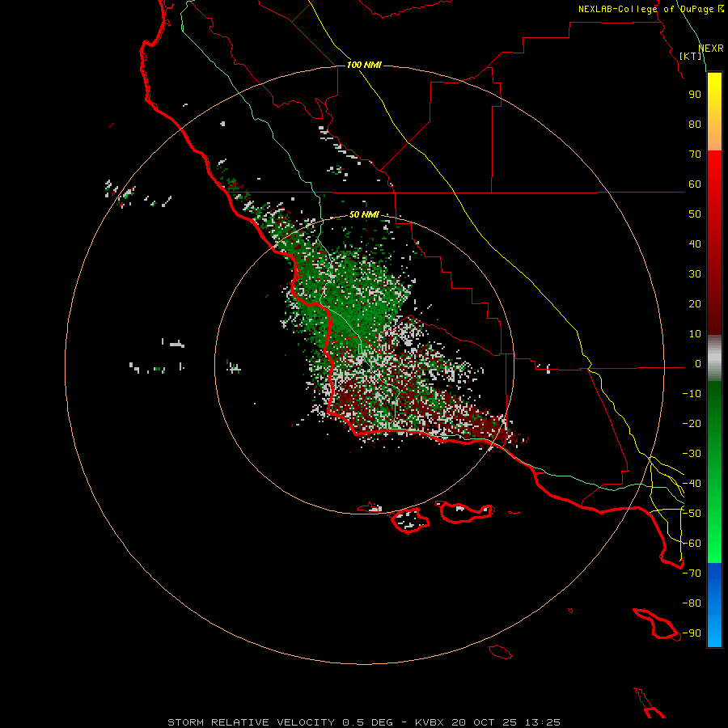The height and width of the screenshot is (728, 728).
Task: Select the -70 value on velocity scale
Action: [x=692, y=574]
